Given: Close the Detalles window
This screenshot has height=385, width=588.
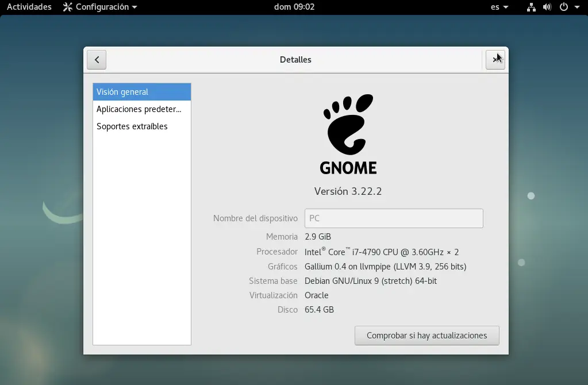Looking at the screenshot, I should 495,60.
